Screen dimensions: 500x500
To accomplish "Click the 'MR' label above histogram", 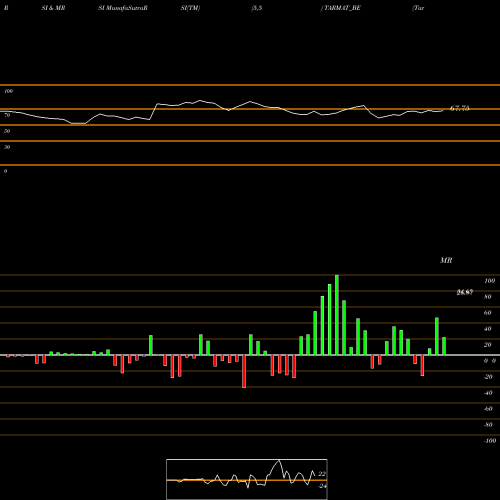I will point(446,260).
